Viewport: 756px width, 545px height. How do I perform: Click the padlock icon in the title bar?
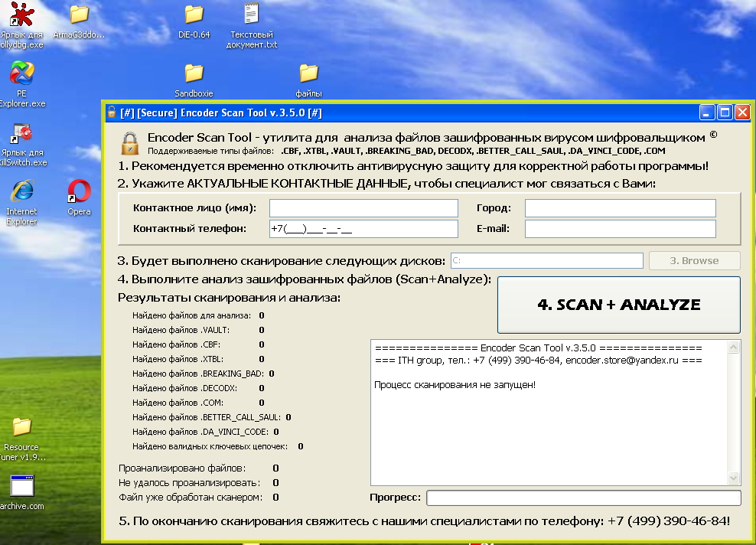tap(112, 113)
